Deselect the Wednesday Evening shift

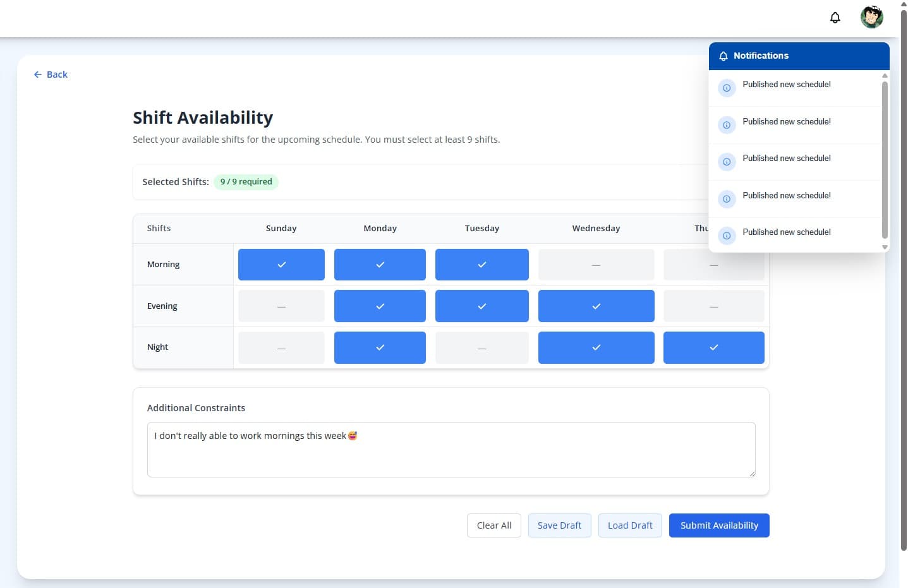click(596, 306)
